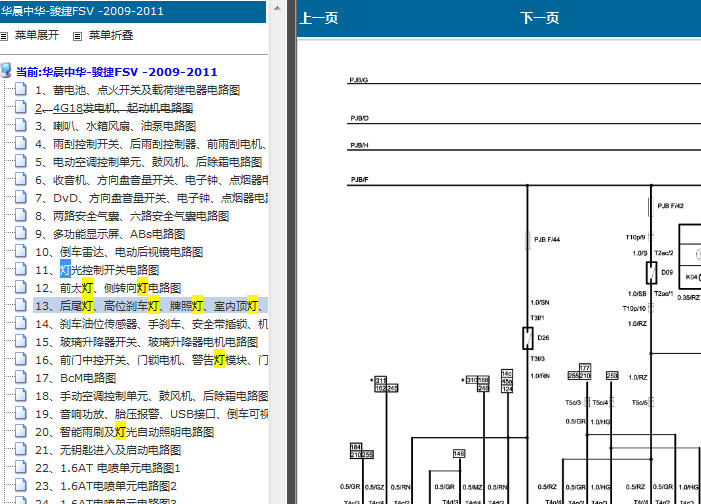Image resolution: width=701 pixels, height=504 pixels.
Task: Click page icon of item 1 蓄电池
Action: (x=21, y=89)
